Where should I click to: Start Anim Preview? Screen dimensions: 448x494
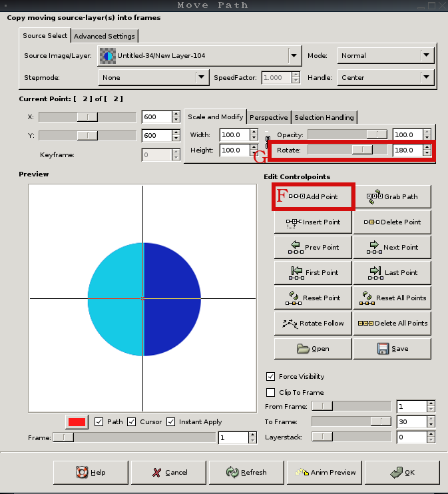pyautogui.click(x=324, y=473)
